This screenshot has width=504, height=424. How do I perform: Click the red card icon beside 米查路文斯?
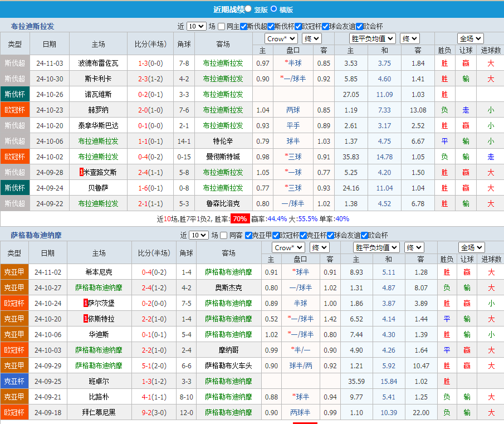tap(81, 172)
